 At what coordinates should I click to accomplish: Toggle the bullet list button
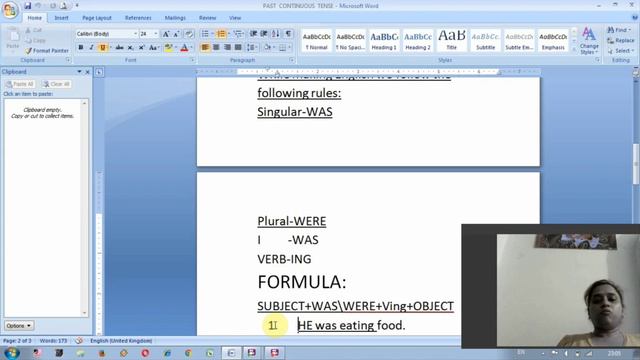pos(205,34)
